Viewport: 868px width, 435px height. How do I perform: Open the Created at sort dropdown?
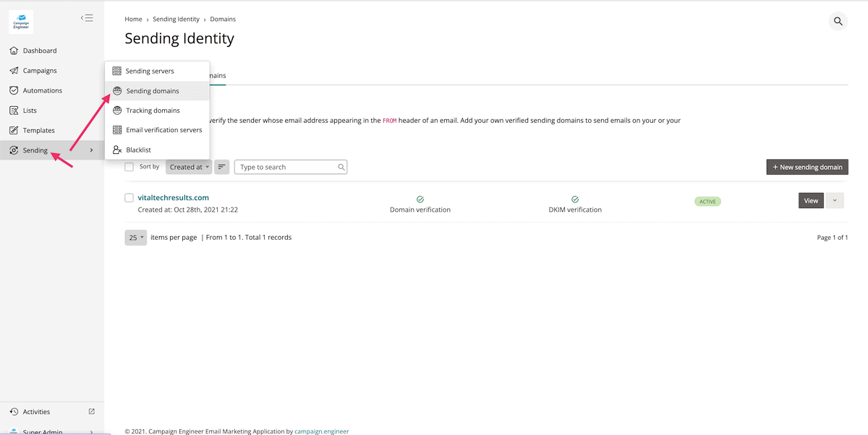click(189, 167)
